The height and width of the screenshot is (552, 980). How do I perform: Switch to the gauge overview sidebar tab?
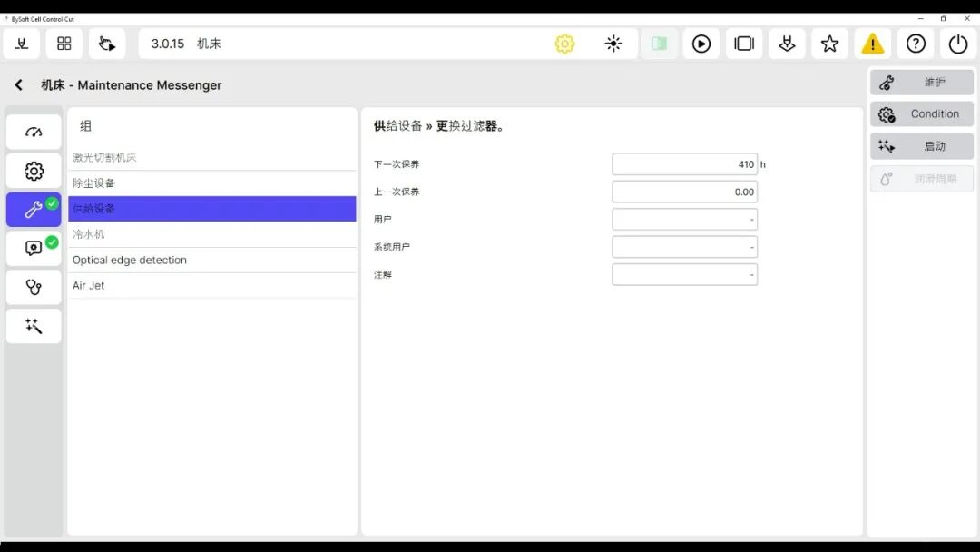(x=34, y=133)
